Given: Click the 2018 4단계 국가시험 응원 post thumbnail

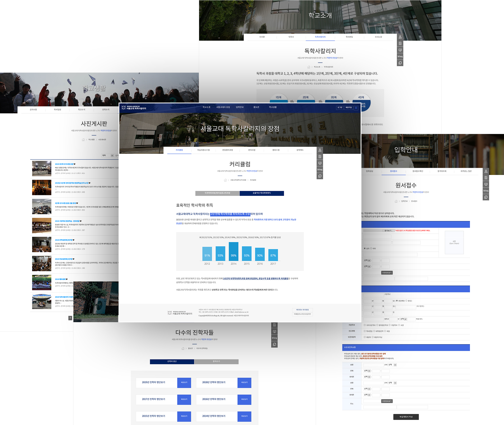Looking at the screenshot, I should 42,168.
